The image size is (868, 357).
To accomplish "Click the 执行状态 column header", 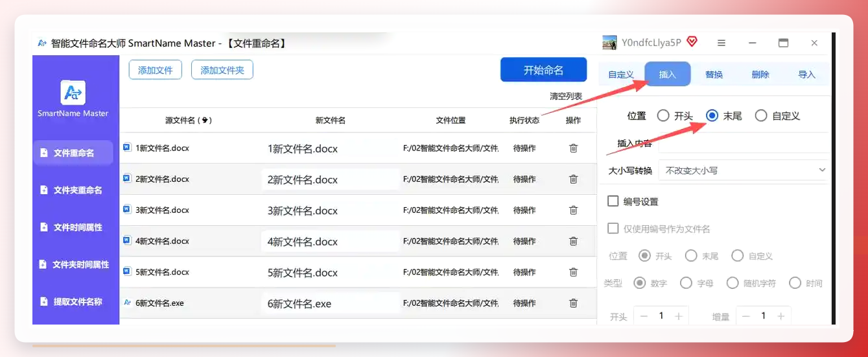I will point(524,120).
